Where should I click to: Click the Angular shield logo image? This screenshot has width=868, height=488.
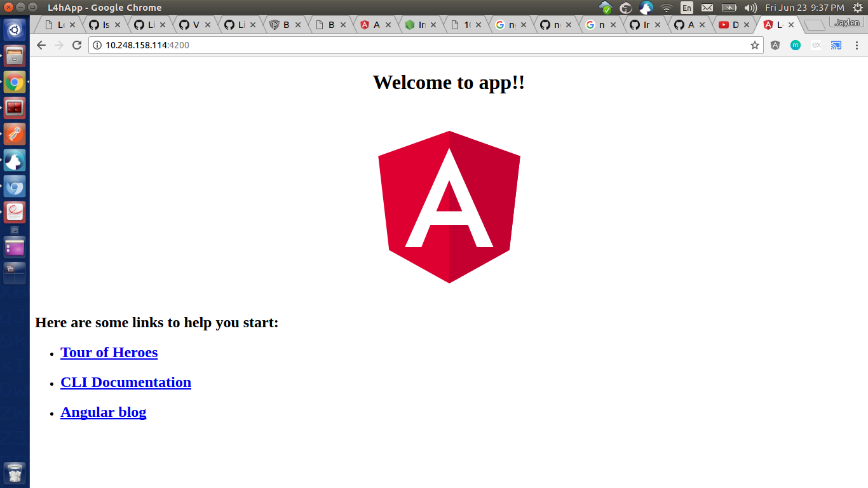click(449, 207)
